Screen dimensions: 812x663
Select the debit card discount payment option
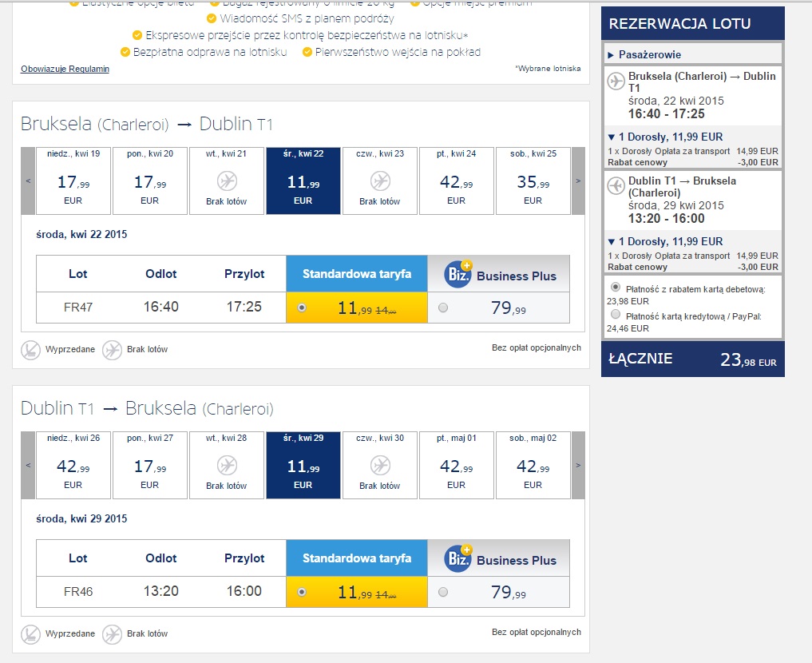616,287
